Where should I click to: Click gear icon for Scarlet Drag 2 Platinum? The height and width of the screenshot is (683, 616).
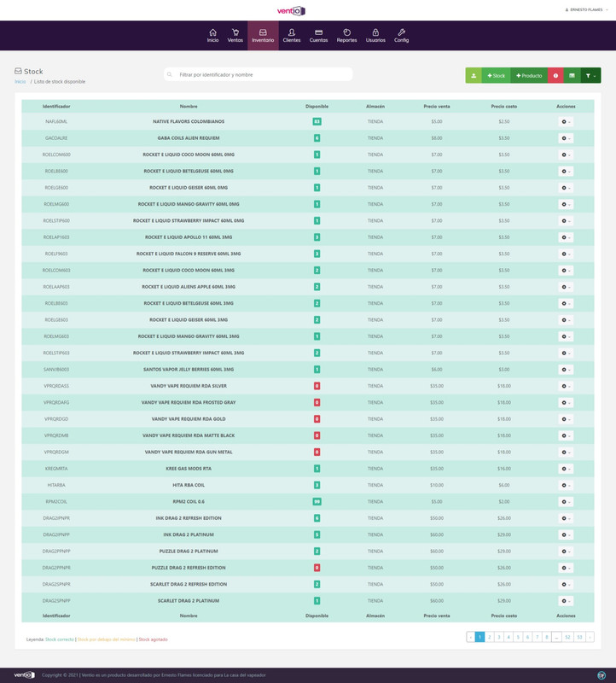pos(566,601)
